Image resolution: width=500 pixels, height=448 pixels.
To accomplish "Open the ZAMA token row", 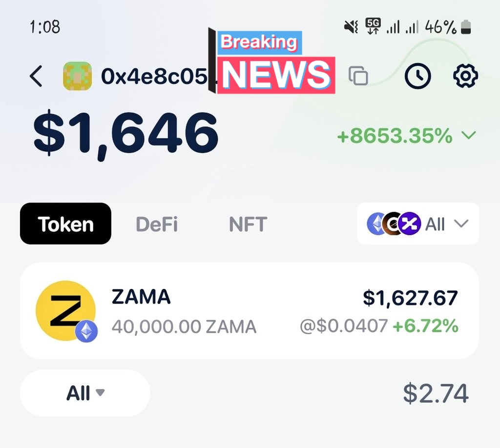I will 249,311.
